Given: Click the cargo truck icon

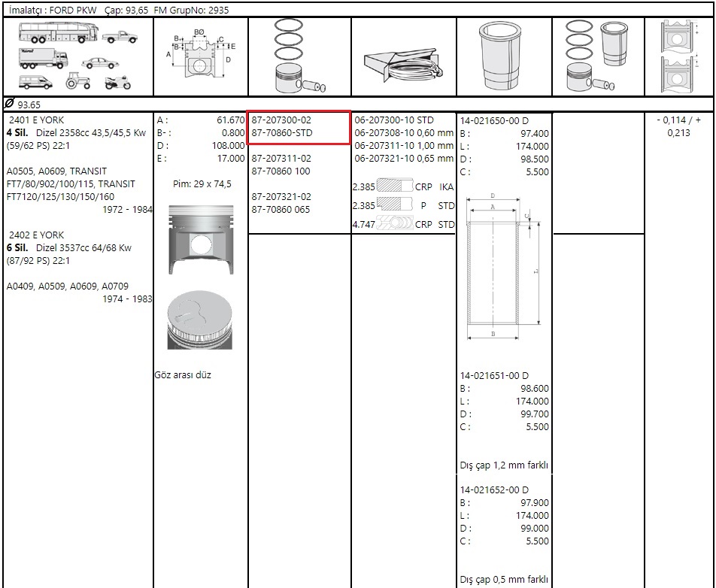Looking at the screenshot, I should coord(44,59).
